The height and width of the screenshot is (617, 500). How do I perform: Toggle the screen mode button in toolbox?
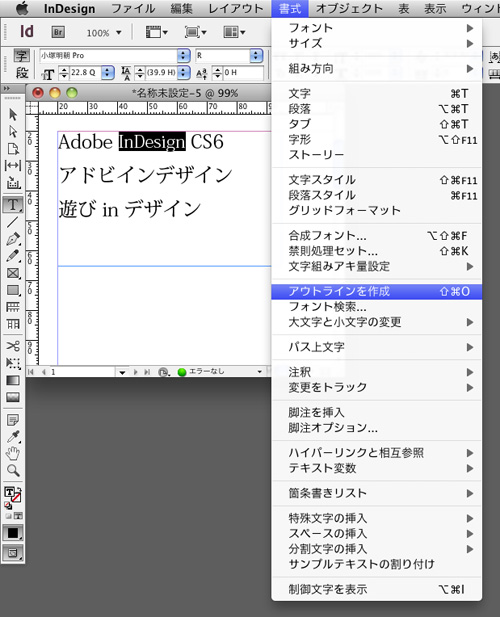click(x=13, y=553)
